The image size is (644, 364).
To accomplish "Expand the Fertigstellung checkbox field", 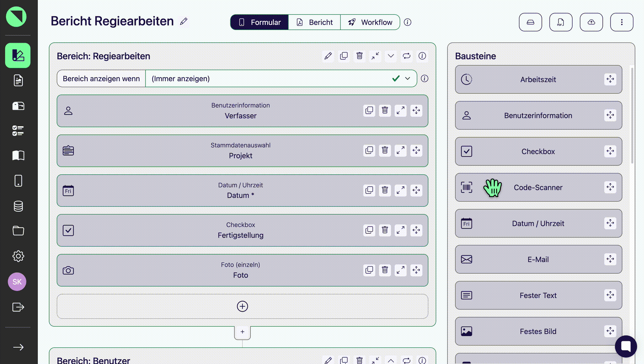I will tap(400, 230).
